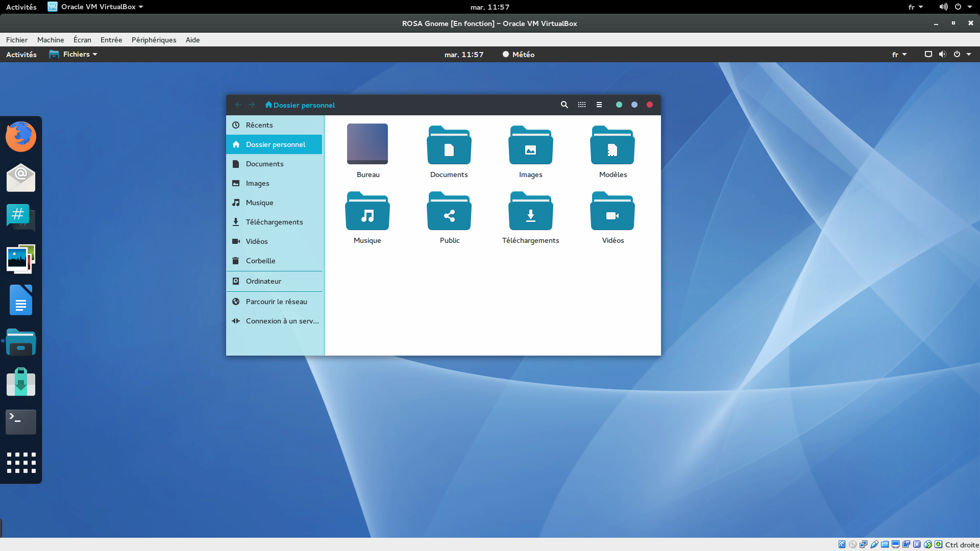Open the mail client in dock
980x551 pixels.
21,178
